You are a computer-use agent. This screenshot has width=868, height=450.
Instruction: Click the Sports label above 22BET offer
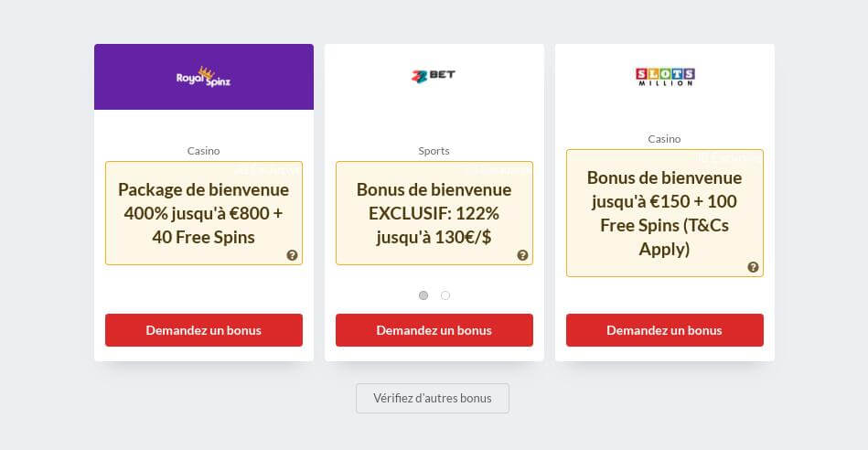[x=434, y=151]
